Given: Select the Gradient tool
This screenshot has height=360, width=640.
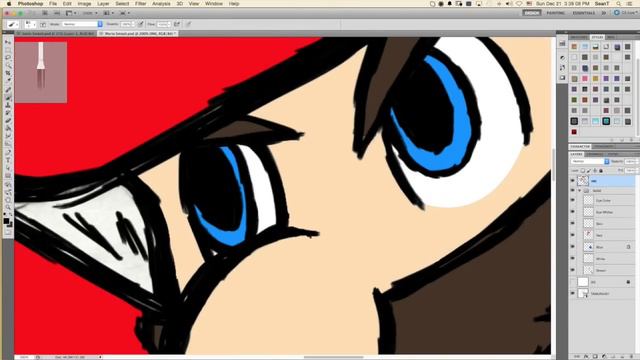Looking at the screenshot, I should pos(8,129).
